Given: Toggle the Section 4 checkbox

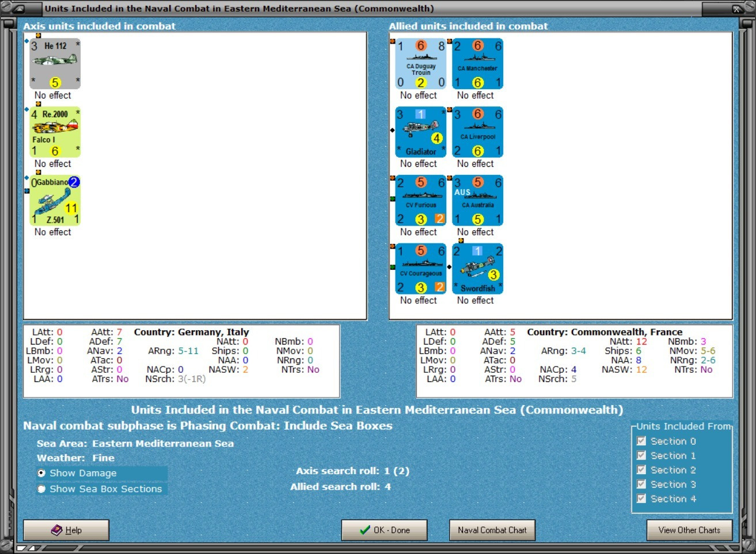Looking at the screenshot, I should click(x=641, y=499).
